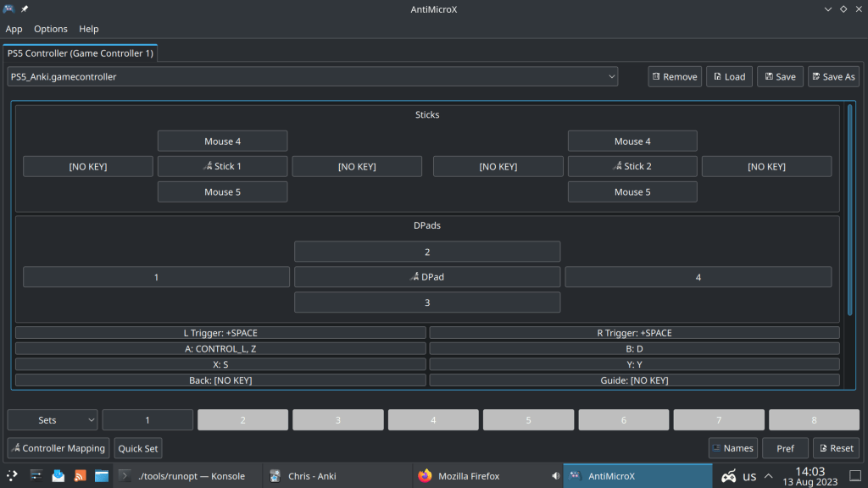Open the DPad settings button
Image resolution: width=868 pixels, height=488 pixels.
click(427, 277)
